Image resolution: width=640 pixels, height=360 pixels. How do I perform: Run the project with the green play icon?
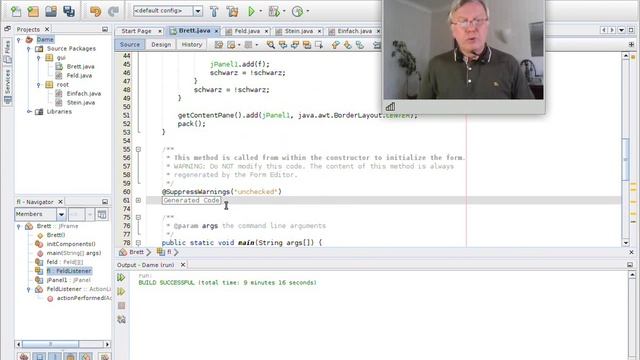point(251,11)
